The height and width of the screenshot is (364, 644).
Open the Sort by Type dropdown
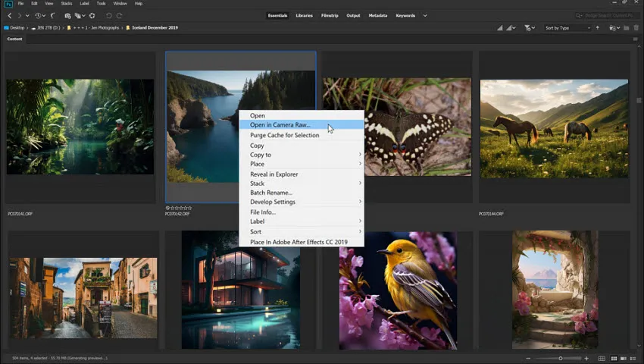click(567, 28)
